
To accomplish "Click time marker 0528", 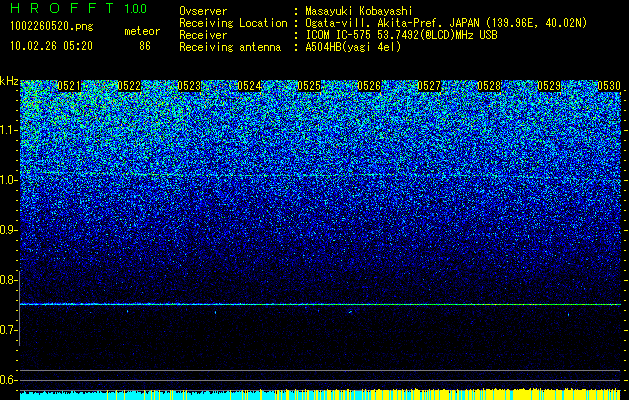I will tap(489, 86).
